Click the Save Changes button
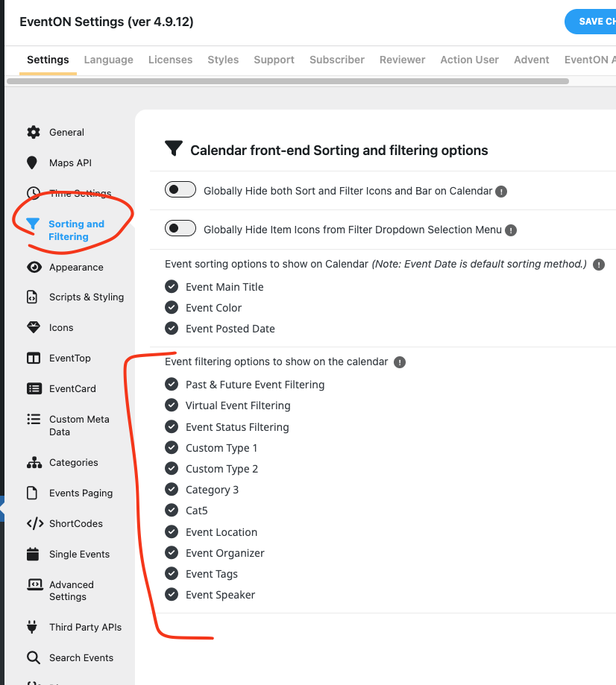The width and height of the screenshot is (616, 685). tap(590, 22)
